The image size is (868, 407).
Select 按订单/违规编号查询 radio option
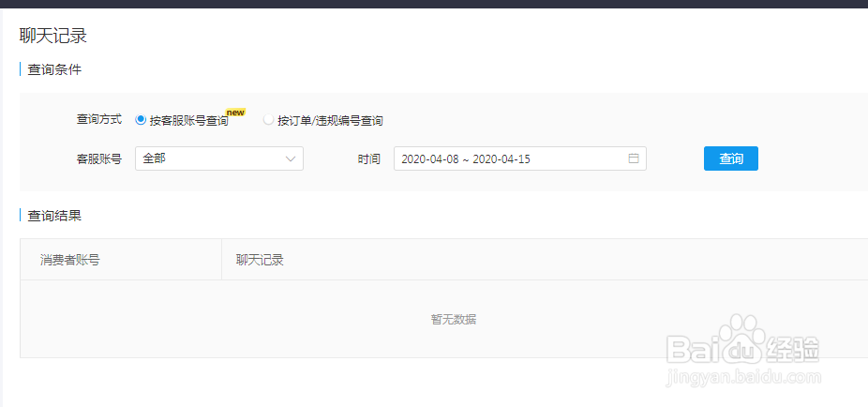pyautogui.click(x=268, y=120)
